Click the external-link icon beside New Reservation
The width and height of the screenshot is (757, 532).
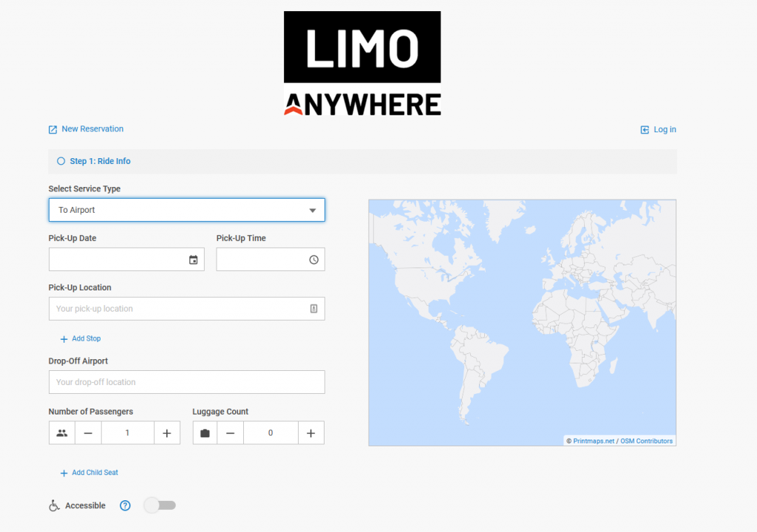pos(52,129)
